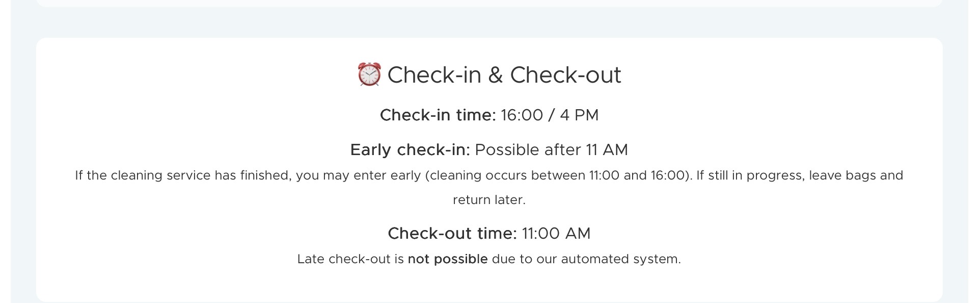The height and width of the screenshot is (303, 980).
Task: Click the "Possible after 11 AM" text
Action: [x=551, y=150]
